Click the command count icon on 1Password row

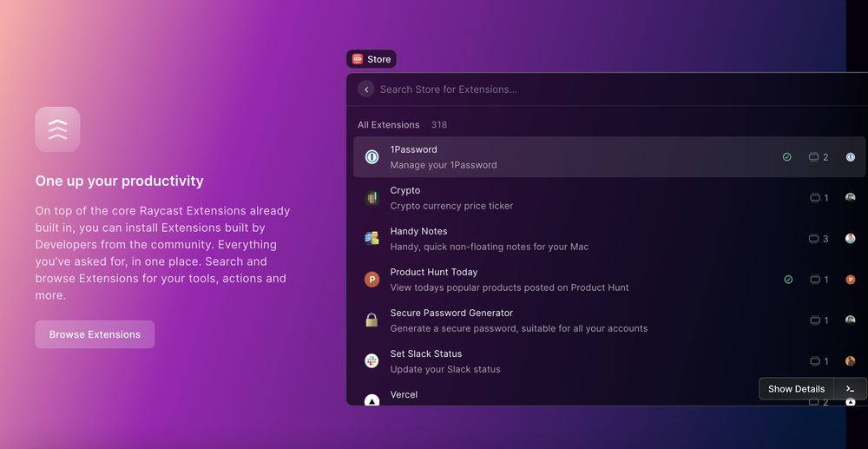click(x=814, y=157)
